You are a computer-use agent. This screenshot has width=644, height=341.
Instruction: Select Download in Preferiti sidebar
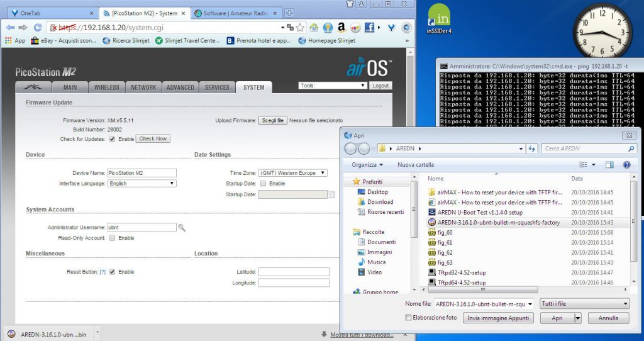coord(380,202)
